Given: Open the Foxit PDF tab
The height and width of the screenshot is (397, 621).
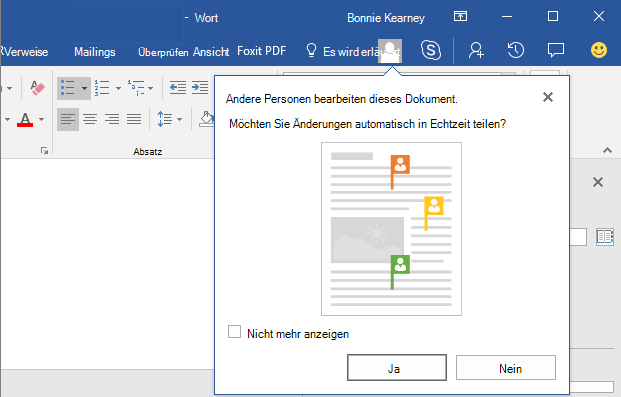Looking at the screenshot, I should coord(261,51).
